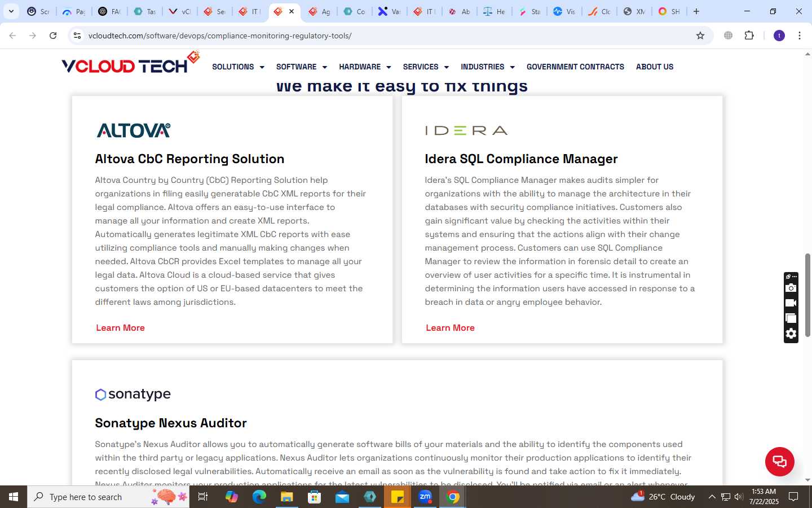This screenshot has width=812, height=508.
Task: Click Altova CbC Reporting Solution heading
Action: tap(189, 159)
